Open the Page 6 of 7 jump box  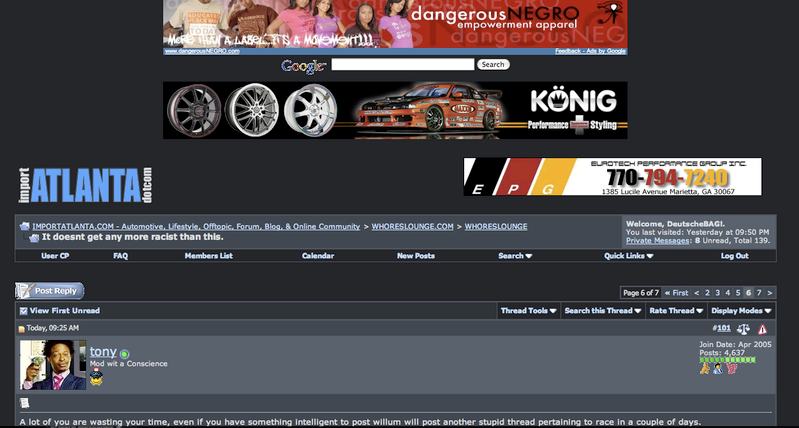641,293
